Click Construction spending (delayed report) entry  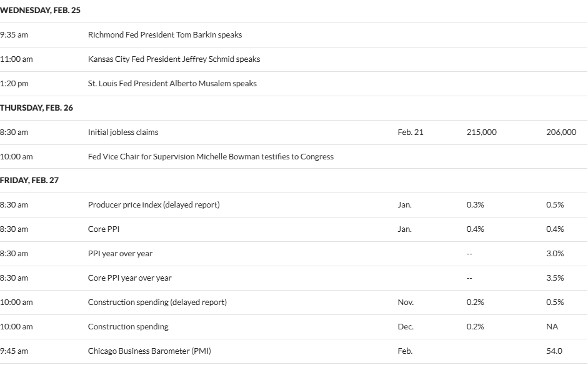[x=157, y=302]
